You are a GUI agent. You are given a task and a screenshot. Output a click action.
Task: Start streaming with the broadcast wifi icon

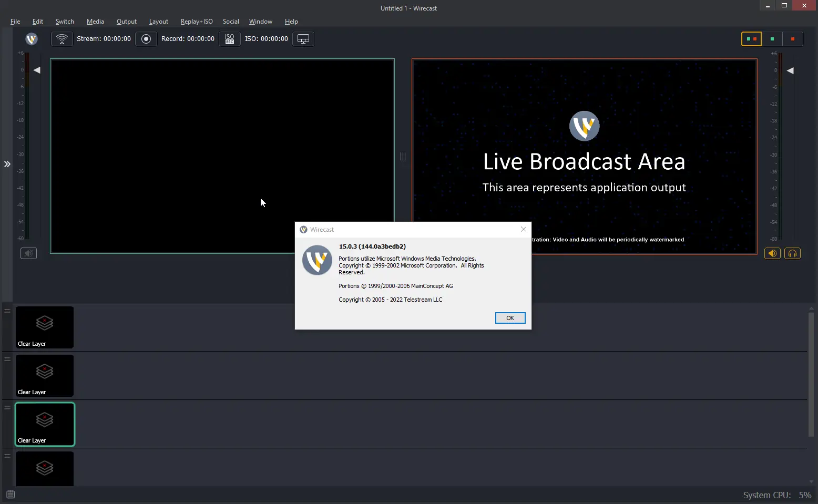point(62,39)
